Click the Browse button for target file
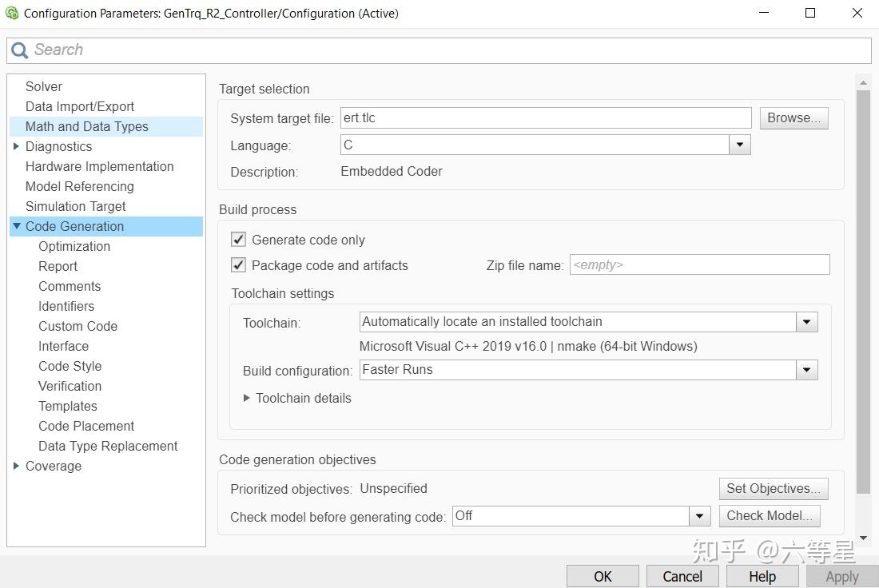Image resolution: width=879 pixels, height=588 pixels. point(793,118)
